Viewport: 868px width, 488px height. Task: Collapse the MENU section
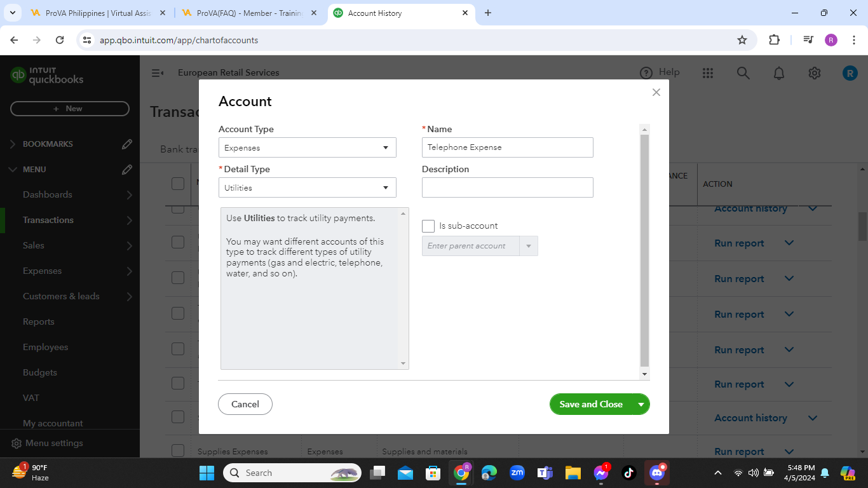coord(13,170)
